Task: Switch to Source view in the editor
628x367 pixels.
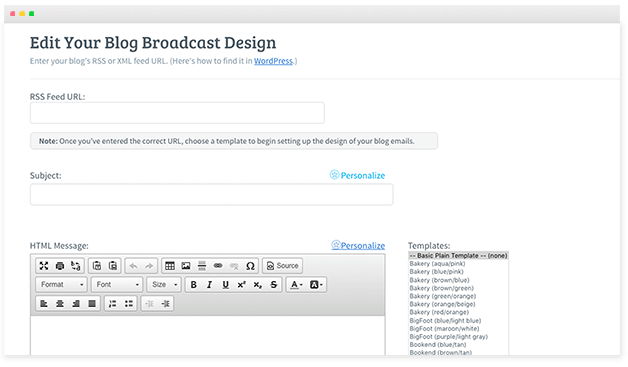Action: click(283, 266)
